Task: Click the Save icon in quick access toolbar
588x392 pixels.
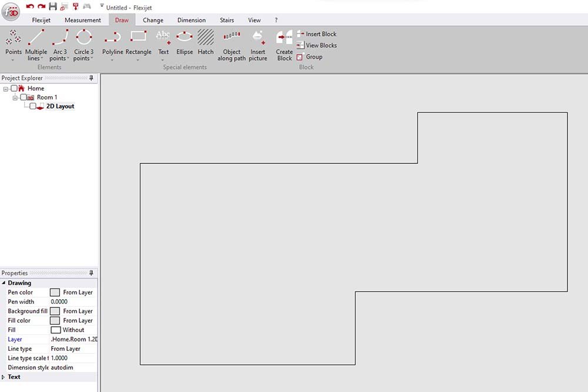Action: click(x=52, y=6)
